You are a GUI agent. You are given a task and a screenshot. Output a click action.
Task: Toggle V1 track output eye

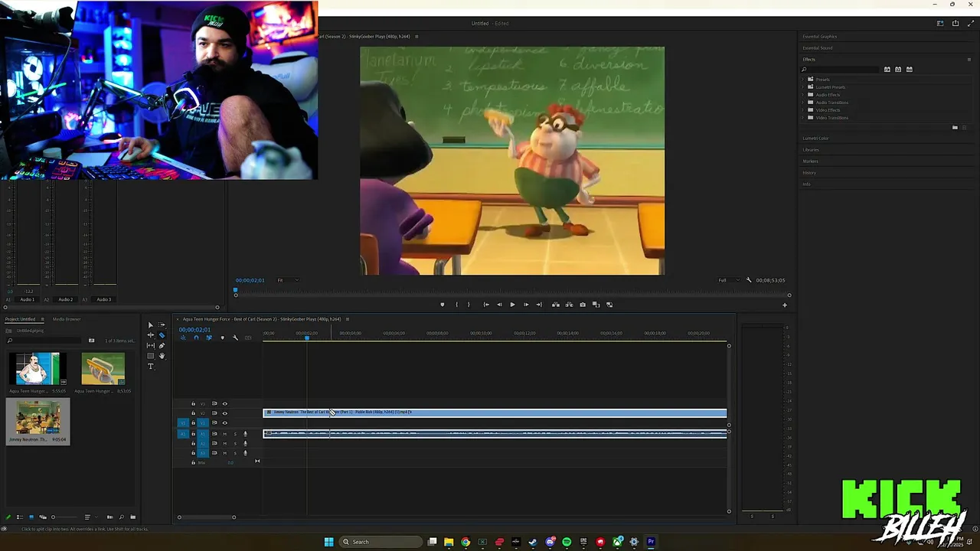[x=224, y=422]
